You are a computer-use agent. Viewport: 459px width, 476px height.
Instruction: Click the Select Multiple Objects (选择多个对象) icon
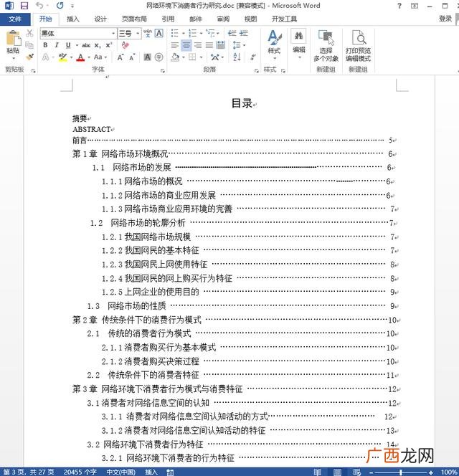point(326,46)
